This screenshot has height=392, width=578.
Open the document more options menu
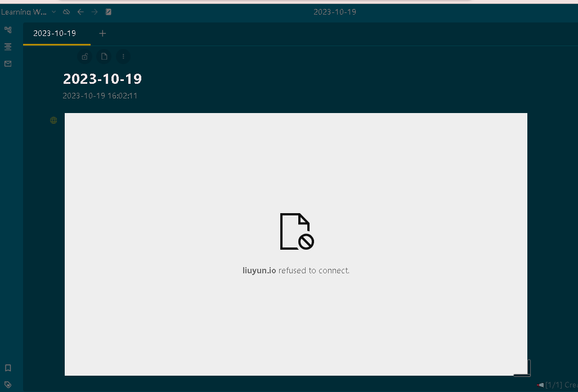[x=123, y=56]
